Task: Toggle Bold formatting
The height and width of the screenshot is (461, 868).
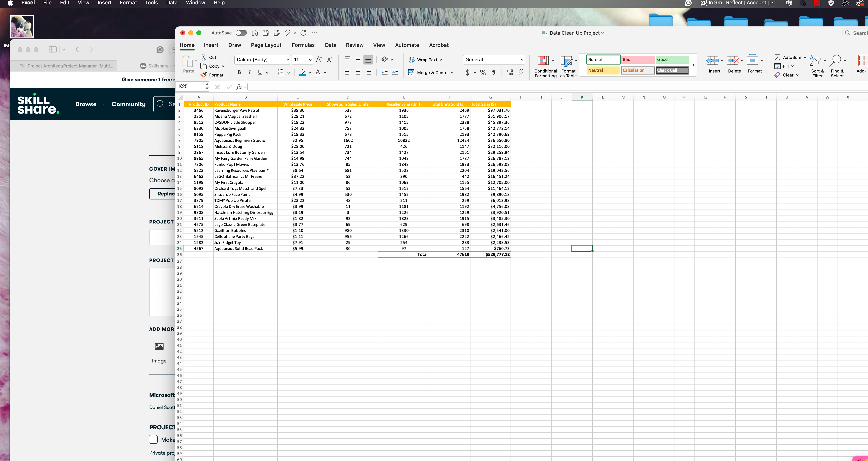Action: tap(239, 72)
